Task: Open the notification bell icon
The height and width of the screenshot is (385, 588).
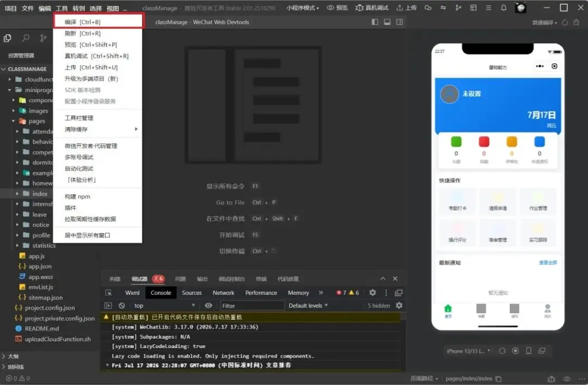Action: pos(504,8)
